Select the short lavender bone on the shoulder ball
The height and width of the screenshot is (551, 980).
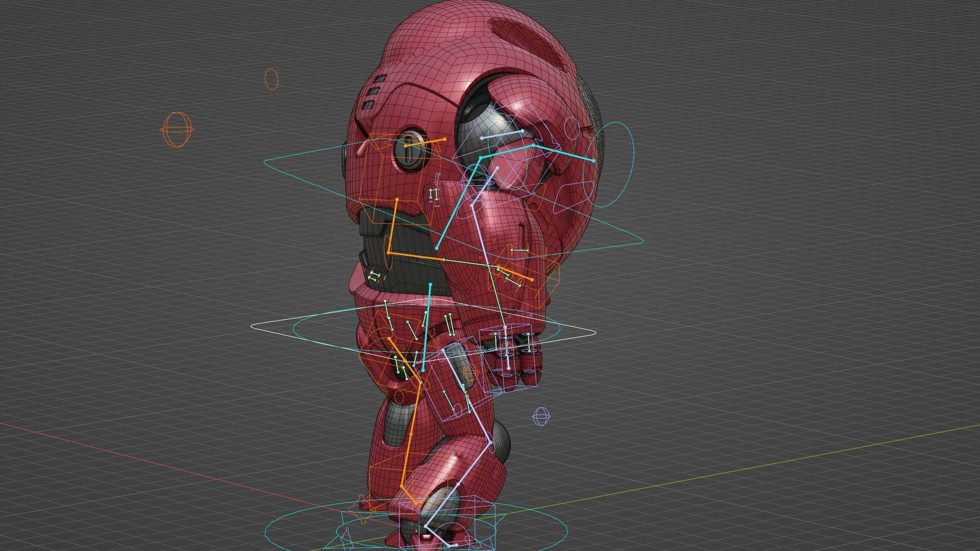click(x=502, y=134)
